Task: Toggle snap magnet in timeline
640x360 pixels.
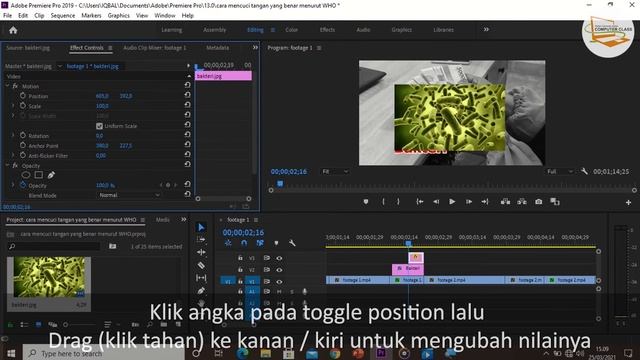Action: (244, 243)
